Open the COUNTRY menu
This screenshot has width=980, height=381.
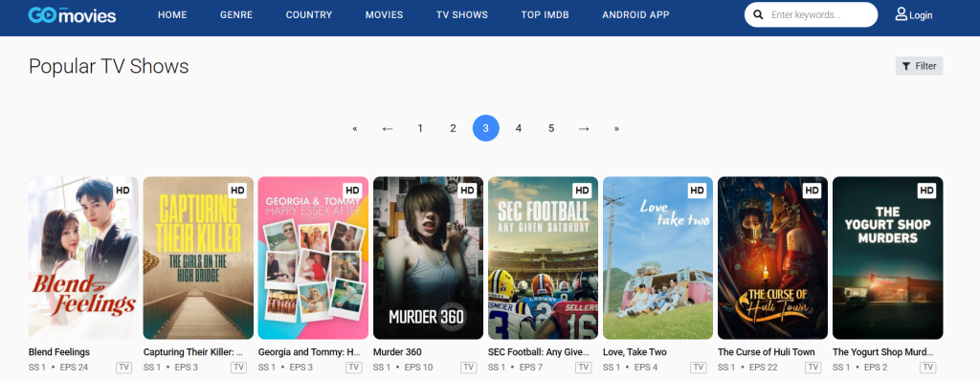[x=309, y=15]
